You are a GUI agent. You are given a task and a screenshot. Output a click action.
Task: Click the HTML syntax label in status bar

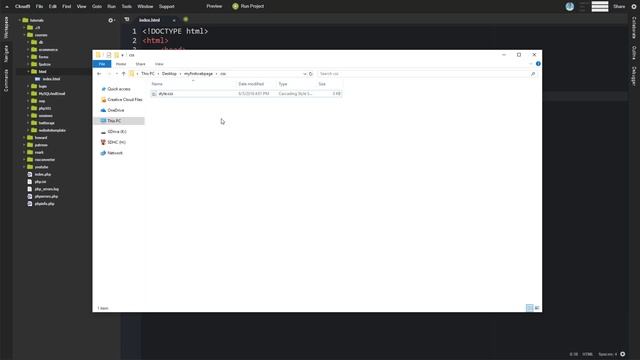[587, 354]
